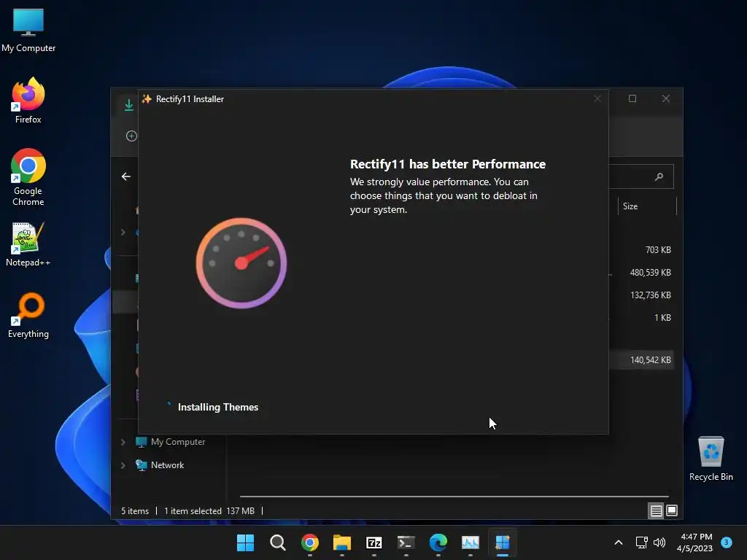Screen dimensions: 747x560
Task: Maximize the File Explorer window
Action: pyautogui.click(x=632, y=98)
